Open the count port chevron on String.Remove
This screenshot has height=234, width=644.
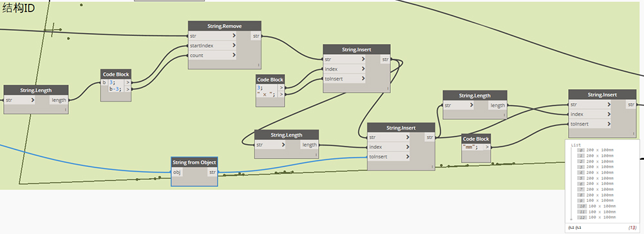click(234, 55)
